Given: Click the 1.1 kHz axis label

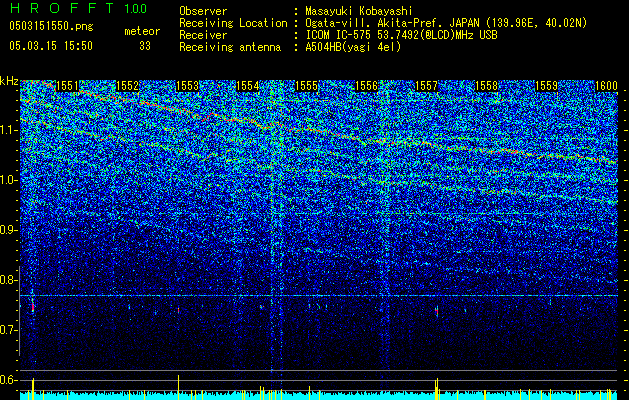Looking at the screenshot, I should (x=8, y=130).
